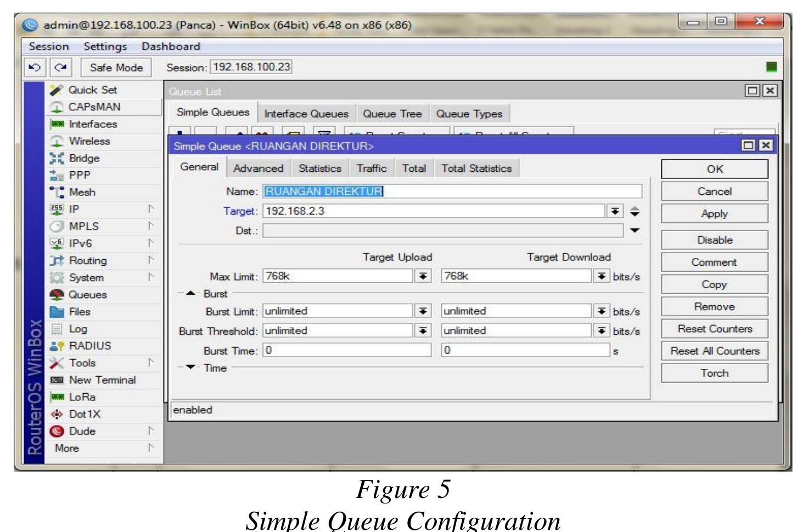Open the Queues menu in sidebar

(x=87, y=294)
